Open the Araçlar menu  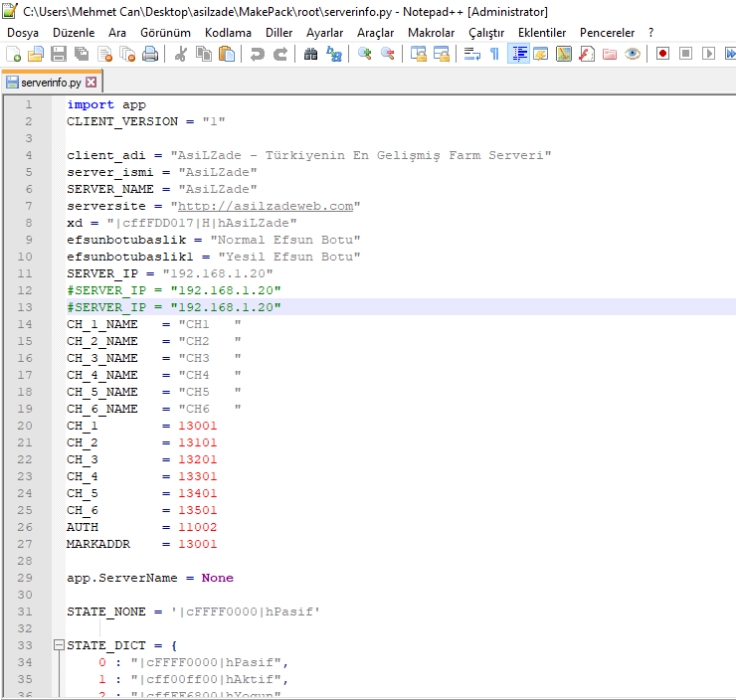(376, 33)
